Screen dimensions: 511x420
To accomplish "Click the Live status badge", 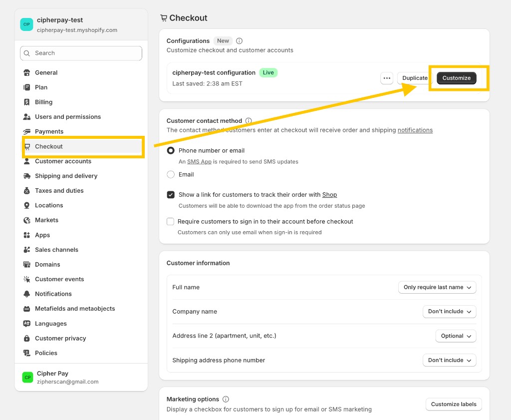I will [x=268, y=72].
